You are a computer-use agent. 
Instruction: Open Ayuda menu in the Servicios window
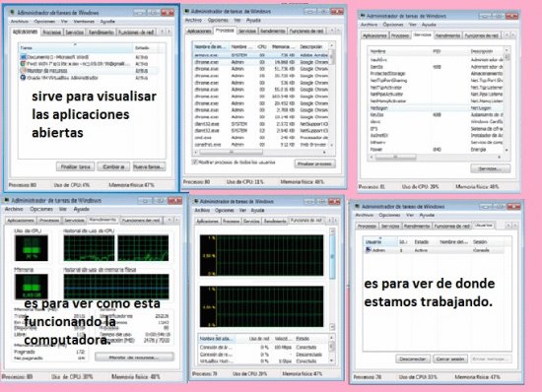coord(429,25)
